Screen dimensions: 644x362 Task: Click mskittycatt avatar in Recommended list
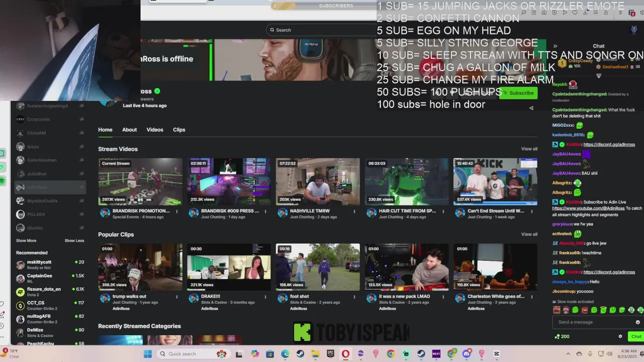coord(20,264)
